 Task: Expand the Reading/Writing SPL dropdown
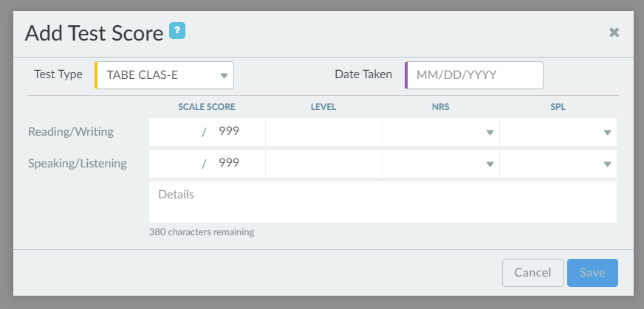click(558, 132)
